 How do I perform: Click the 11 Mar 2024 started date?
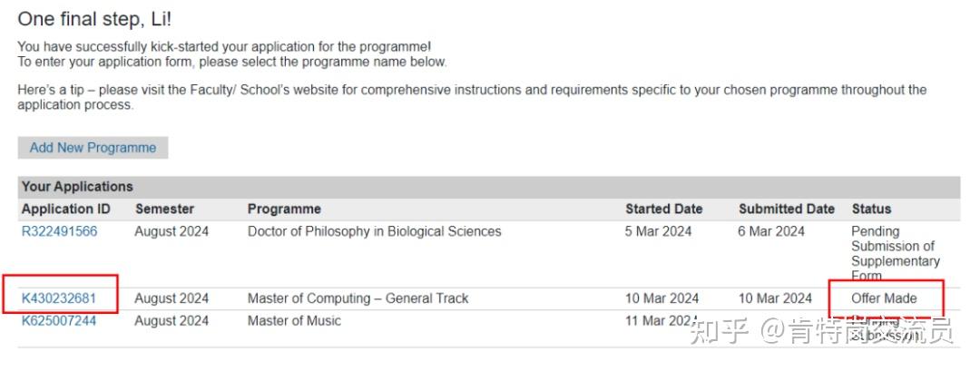[x=661, y=320]
